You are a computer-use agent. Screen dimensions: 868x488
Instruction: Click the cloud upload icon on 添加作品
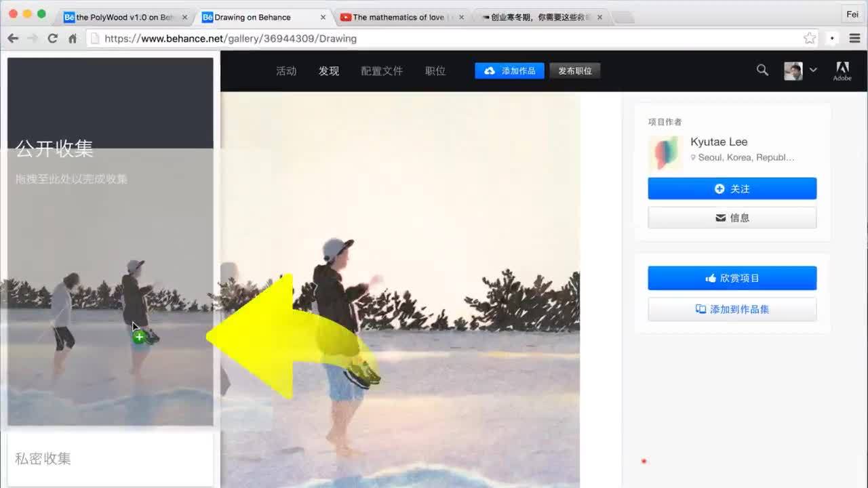[x=490, y=70]
